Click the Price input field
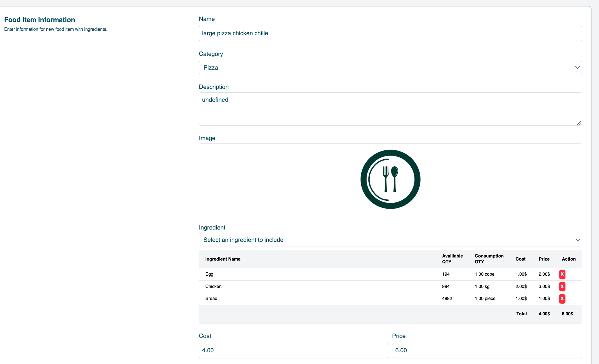 pyautogui.click(x=487, y=351)
